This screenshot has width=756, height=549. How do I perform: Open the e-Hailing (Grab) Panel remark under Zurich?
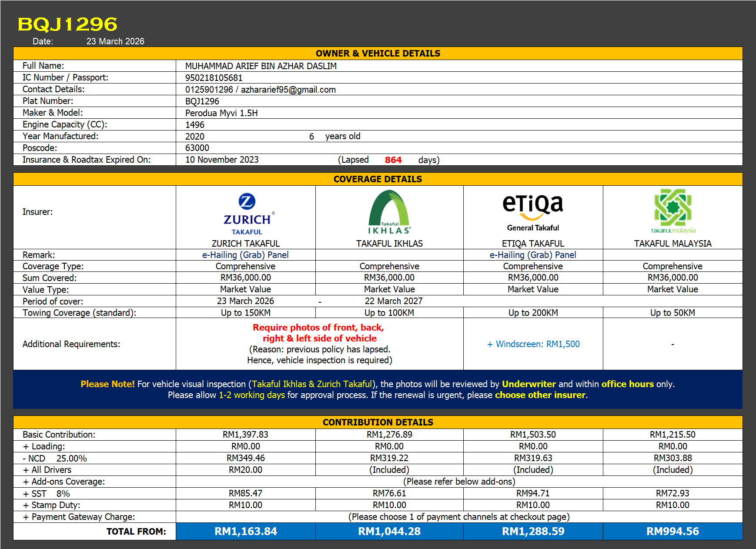click(x=245, y=255)
